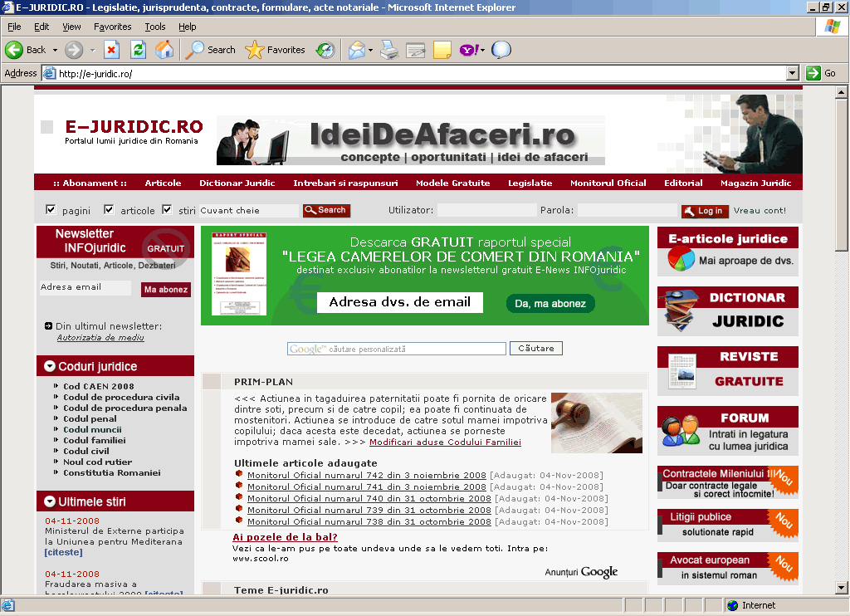Open the Modele Gratuite navigation tab
The image size is (850, 616).
point(452,183)
